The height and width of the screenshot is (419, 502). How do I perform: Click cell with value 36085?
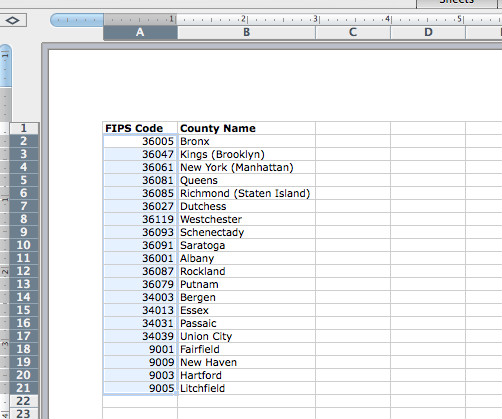click(x=140, y=193)
